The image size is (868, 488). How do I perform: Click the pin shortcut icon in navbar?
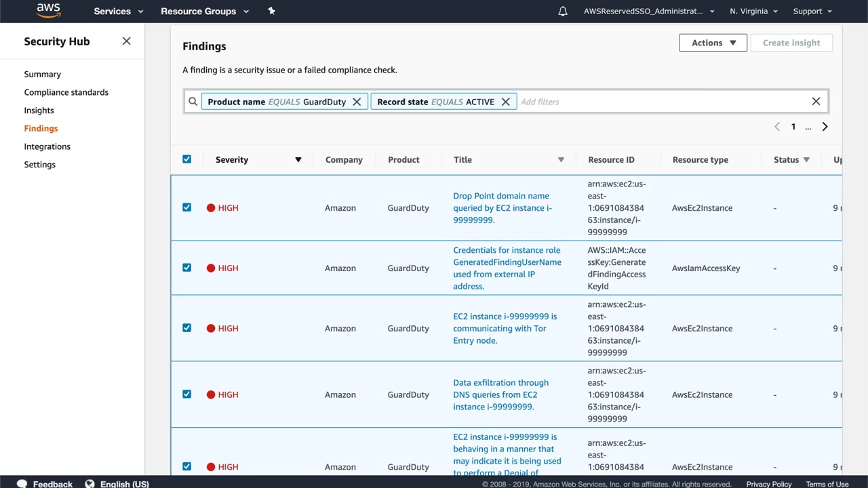click(271, 11)
